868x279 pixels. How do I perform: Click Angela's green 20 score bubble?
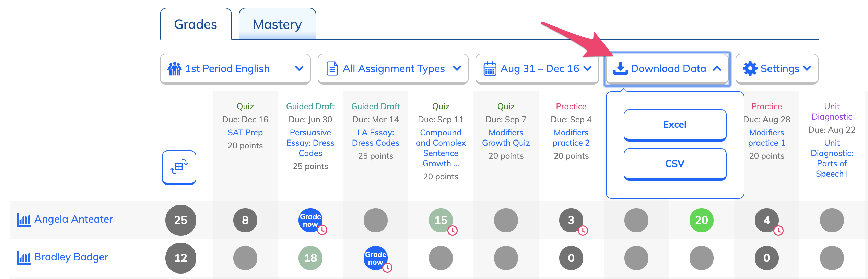point(702,220)
